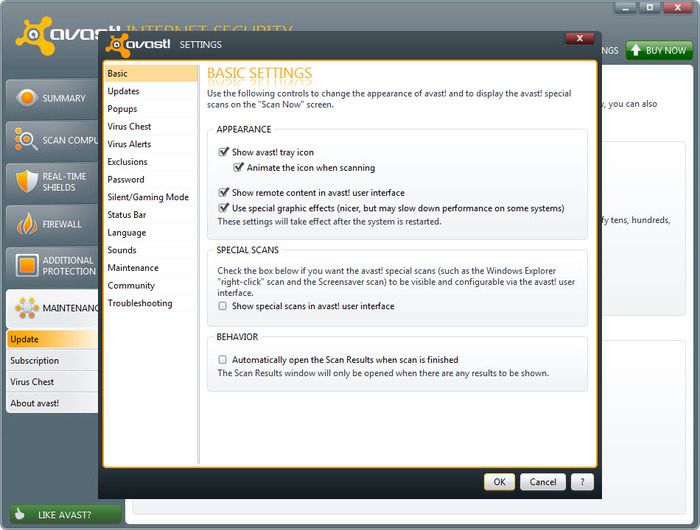The image size is (700, 530).
Task: Click the Scan Computer magnifier icon
Action: click(27, 140)
